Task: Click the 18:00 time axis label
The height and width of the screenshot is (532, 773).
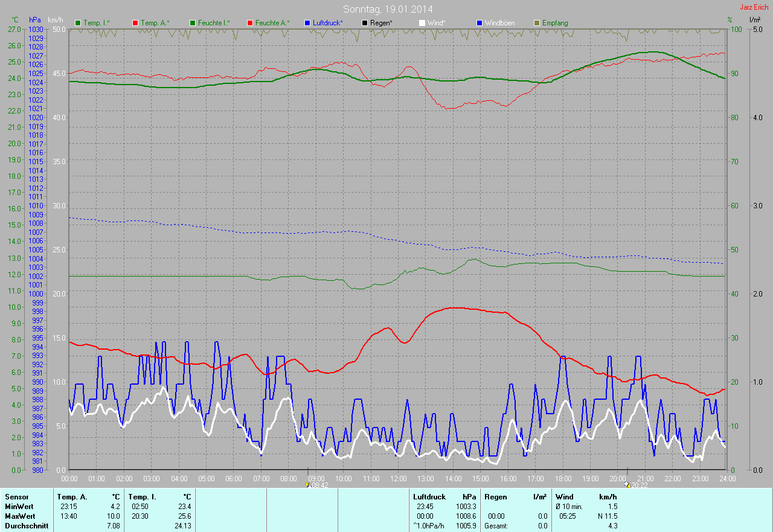Action: [563, 478]
